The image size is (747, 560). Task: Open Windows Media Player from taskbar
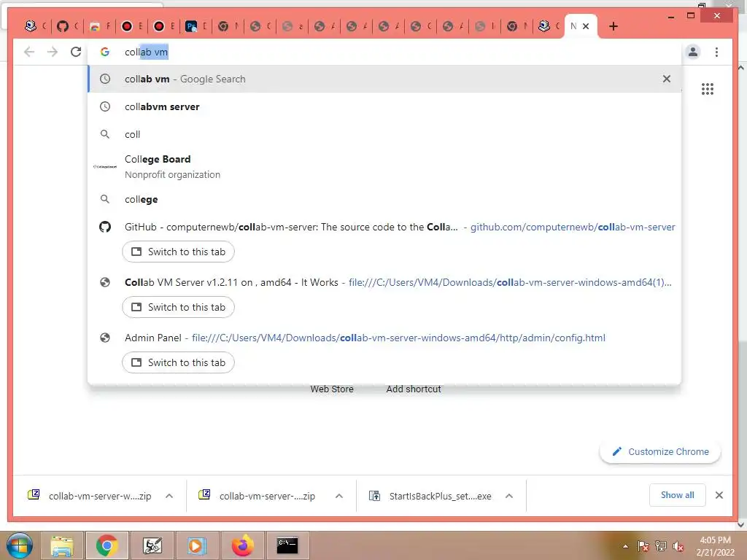coord(197,545)
